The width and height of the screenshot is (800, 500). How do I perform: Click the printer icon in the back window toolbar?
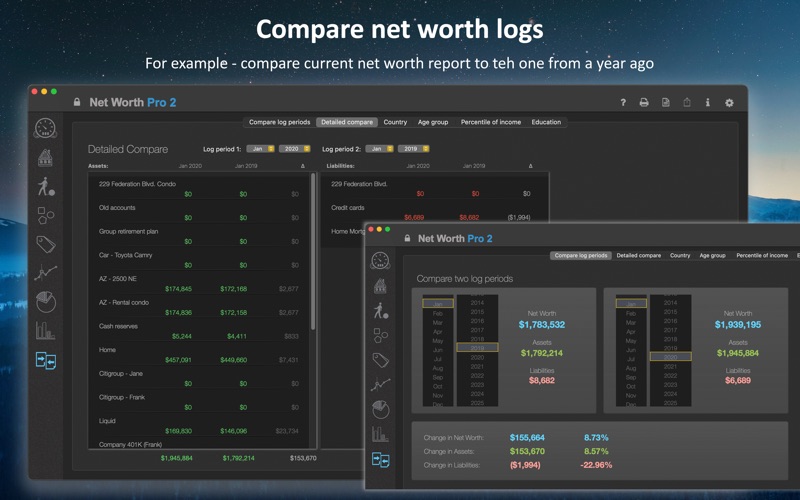[x=644, y=103]
